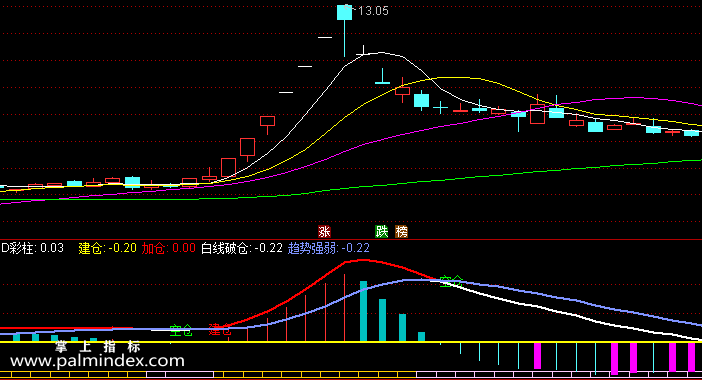702x380 pixels.
Task: Click the D彩柱 0.03 indicator label
Action: (x=32, y=248)
